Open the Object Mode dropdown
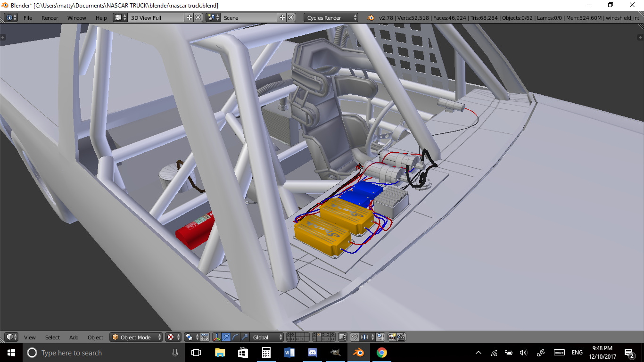Screen dimensions: 644x362 136,337
